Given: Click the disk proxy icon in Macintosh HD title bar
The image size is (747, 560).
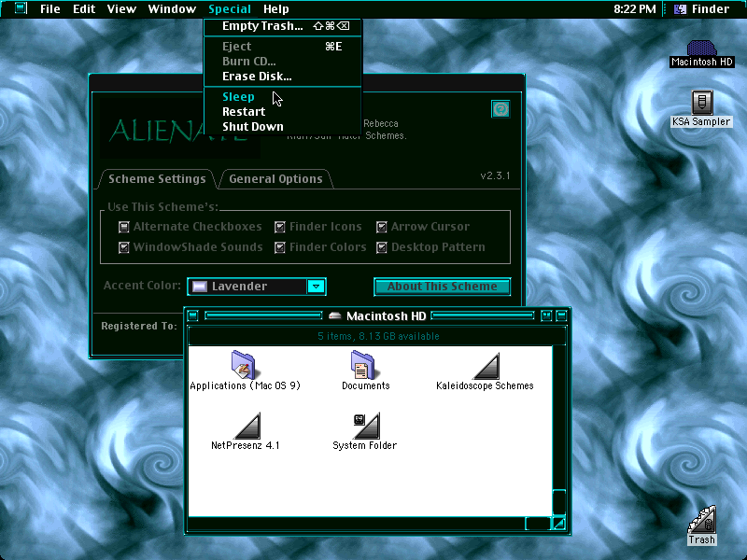Looking at the screenshot, I should click(x=335, y=315).
